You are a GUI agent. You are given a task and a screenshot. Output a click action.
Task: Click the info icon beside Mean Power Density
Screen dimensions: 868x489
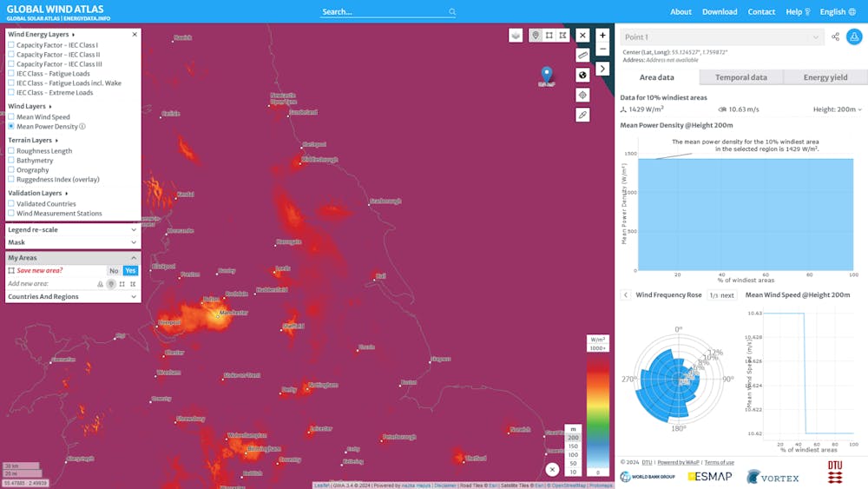coord(82,126)
